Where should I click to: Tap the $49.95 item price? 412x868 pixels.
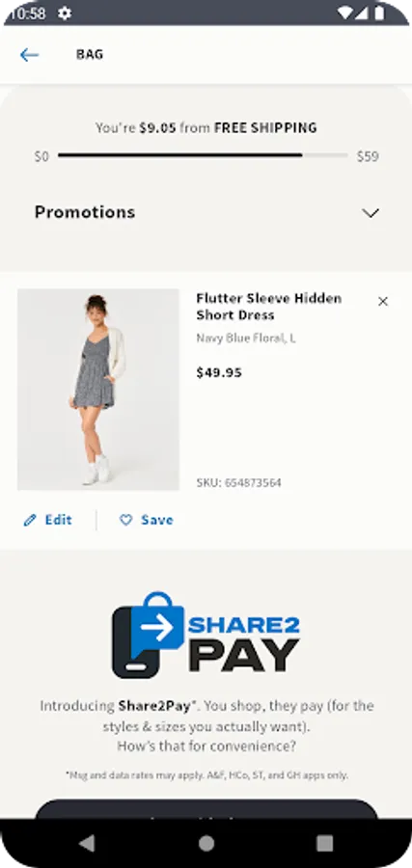coord(219,372)
